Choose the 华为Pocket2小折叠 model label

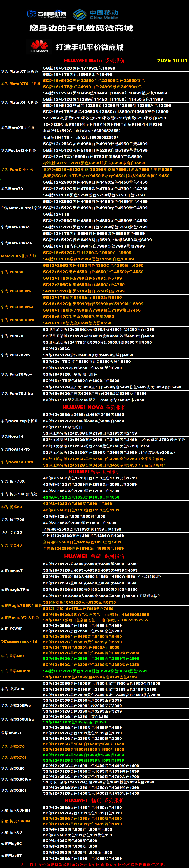click(x=18, y=150)
